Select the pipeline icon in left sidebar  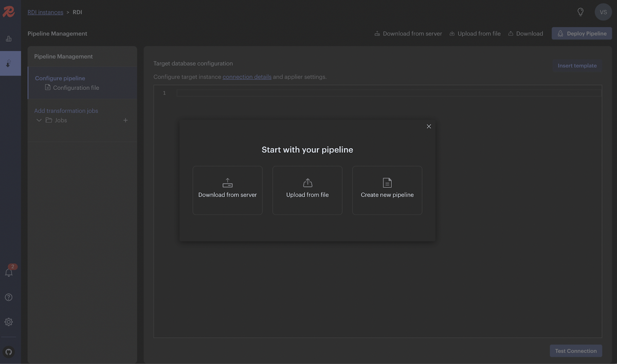[x=7, y=62]
